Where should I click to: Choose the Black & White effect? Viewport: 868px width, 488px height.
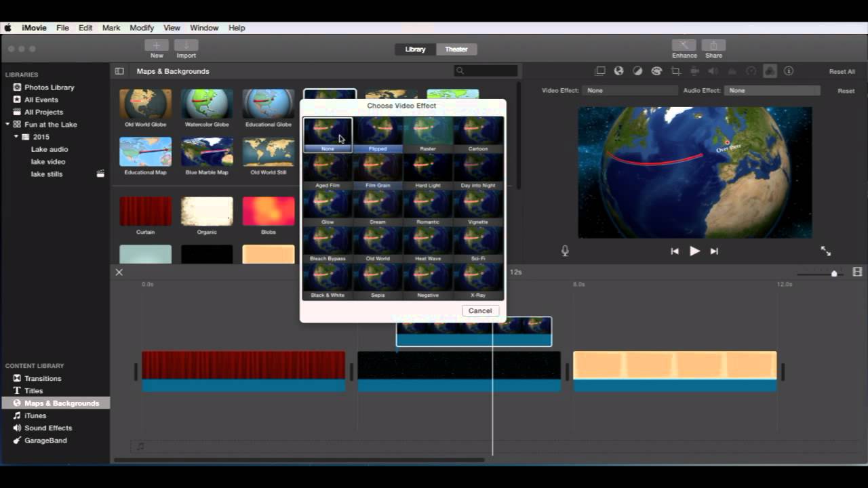pos(328,281)
